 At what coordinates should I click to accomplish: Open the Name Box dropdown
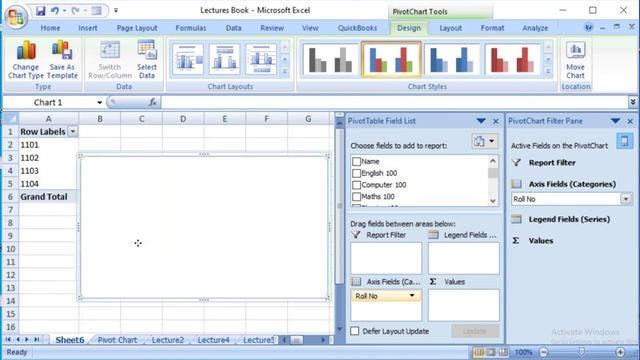click(99, 102)
